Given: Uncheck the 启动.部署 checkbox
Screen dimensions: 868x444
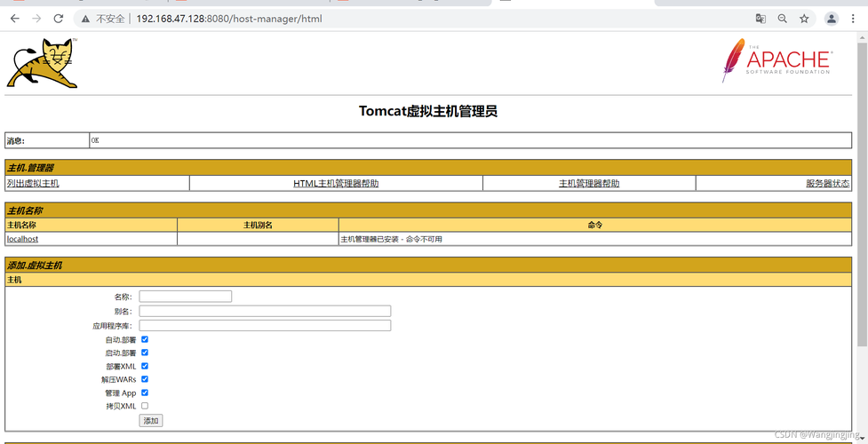Looking at the screenshot, I should pos(145,353).
